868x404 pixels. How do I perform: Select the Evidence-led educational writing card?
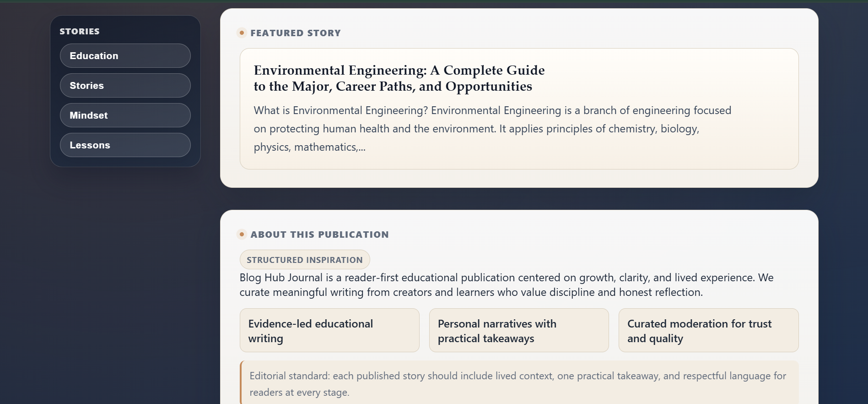[x=329, y=331]
